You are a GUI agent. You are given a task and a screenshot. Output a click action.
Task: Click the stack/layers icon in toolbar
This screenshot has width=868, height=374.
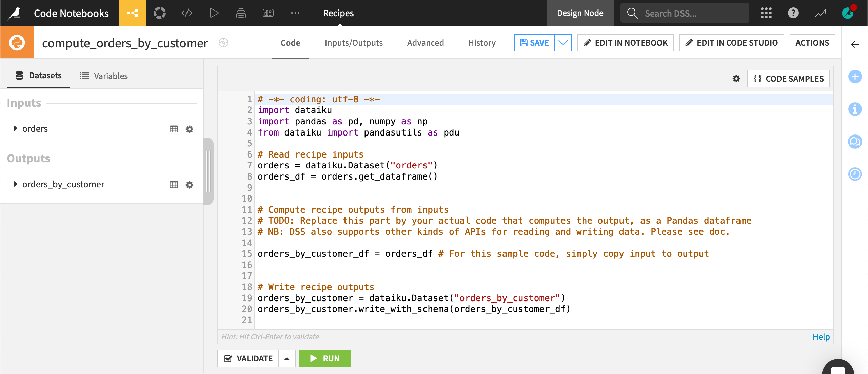pos(241,13)
